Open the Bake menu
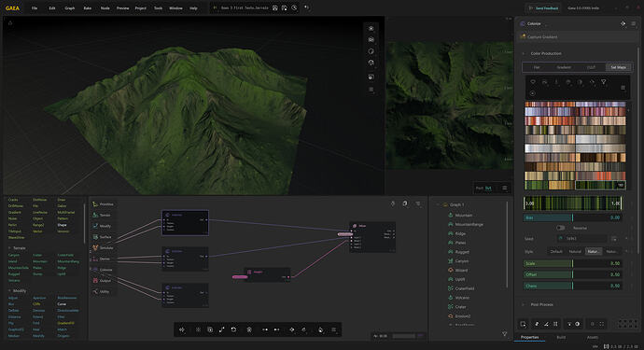This screenshot has width=644, height=350. (x=88, y=8)
